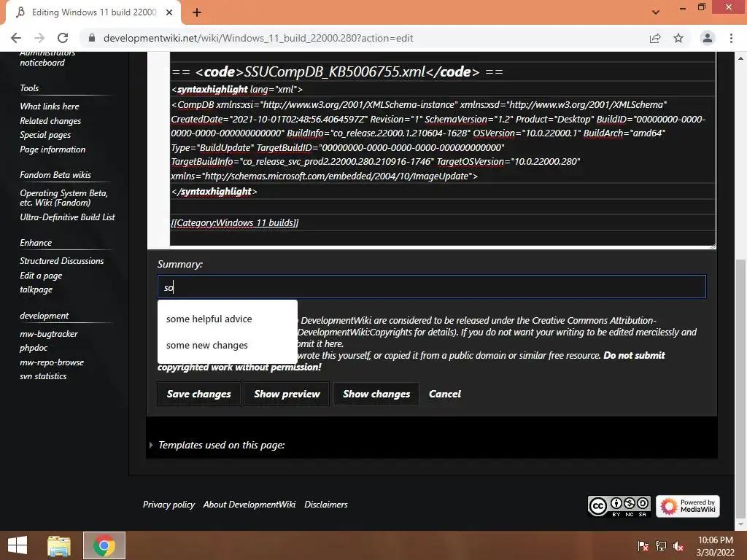Go back to the previous page
This screenshot has width=747, height=560.
pos(16,38)
